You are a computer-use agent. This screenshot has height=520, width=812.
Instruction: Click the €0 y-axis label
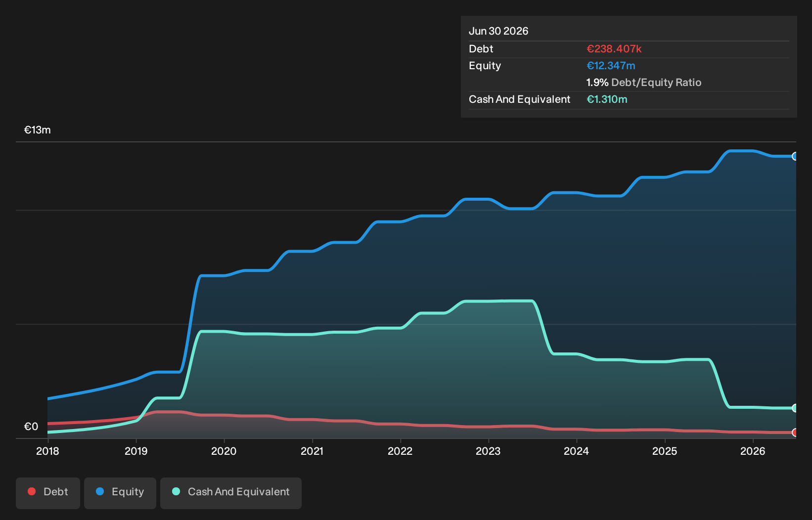pyautogui.click(x=31, y=427)
